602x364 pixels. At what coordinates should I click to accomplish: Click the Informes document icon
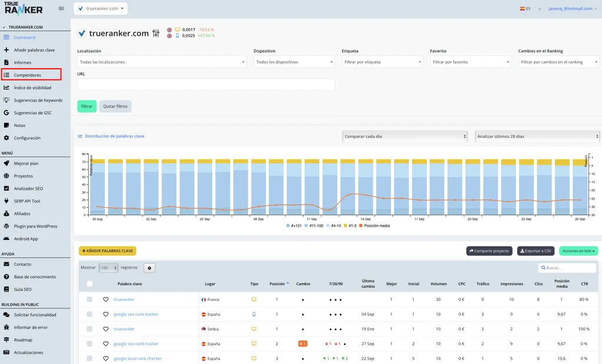tap(6, 62)
